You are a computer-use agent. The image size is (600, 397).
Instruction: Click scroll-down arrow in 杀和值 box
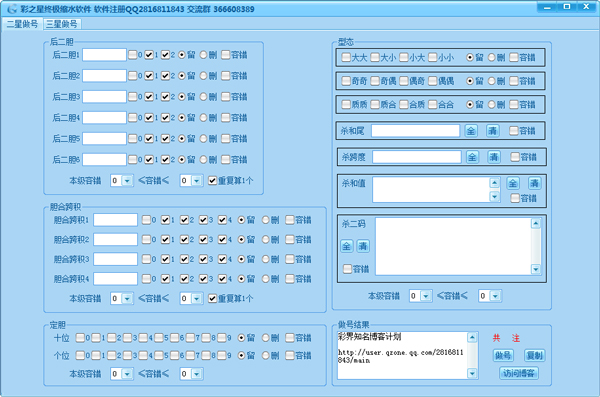pyautogui.click(x=494, y=197)
